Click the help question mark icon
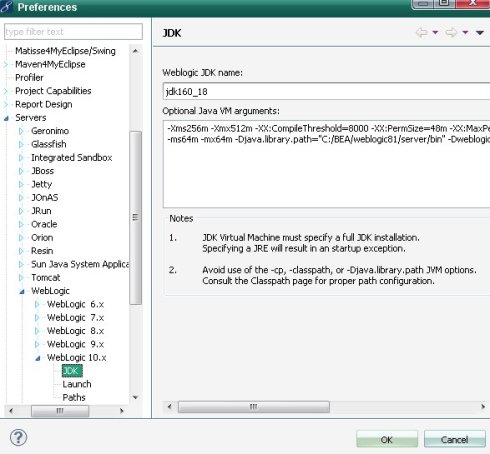Screen dimensions: 490x454 click(18, 437)
